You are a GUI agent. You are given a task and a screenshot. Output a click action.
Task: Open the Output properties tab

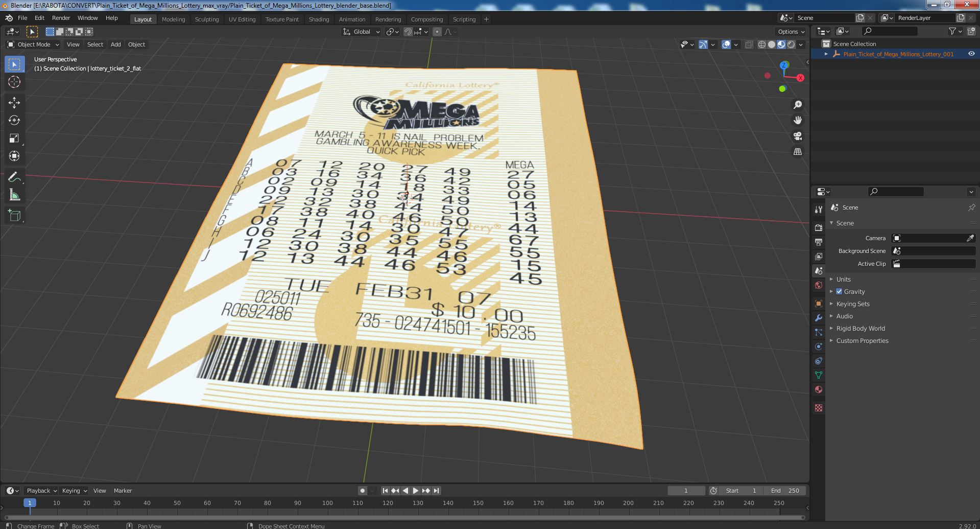coord(819,242)
